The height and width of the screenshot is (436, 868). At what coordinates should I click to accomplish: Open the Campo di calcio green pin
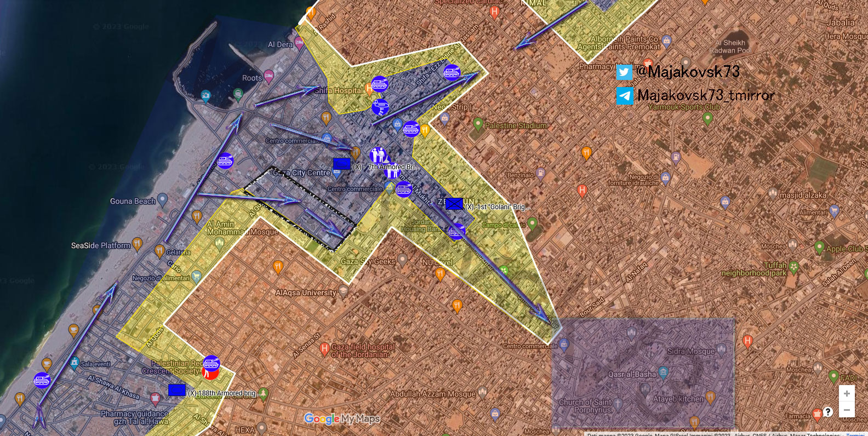tap(532, 223)
